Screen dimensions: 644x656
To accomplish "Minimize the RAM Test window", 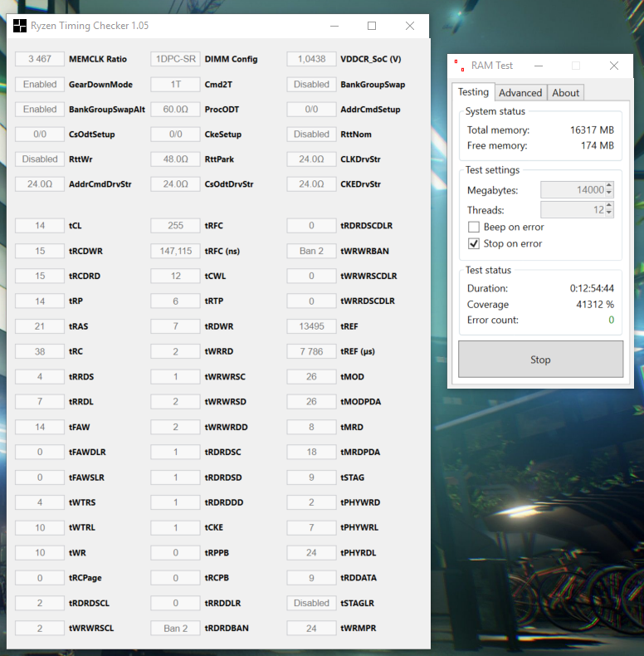I will 539,66.
